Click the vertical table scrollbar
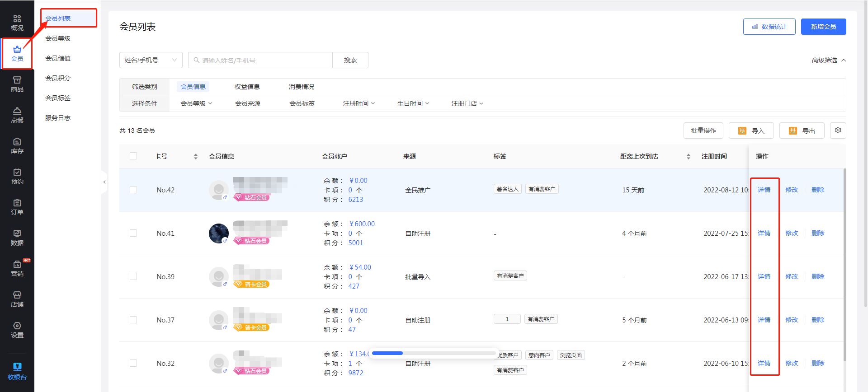The image size is (868, 392). pyautogui.click(x=844, y=265)
